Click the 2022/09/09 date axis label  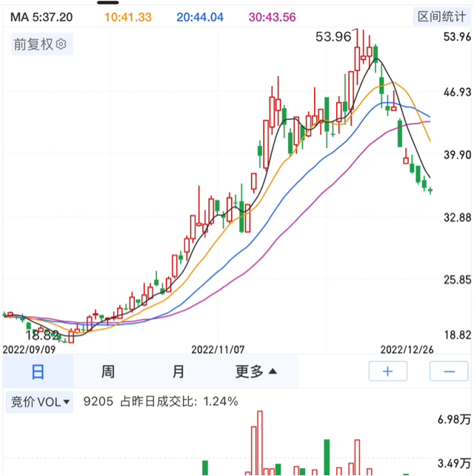tap(30, 348)
